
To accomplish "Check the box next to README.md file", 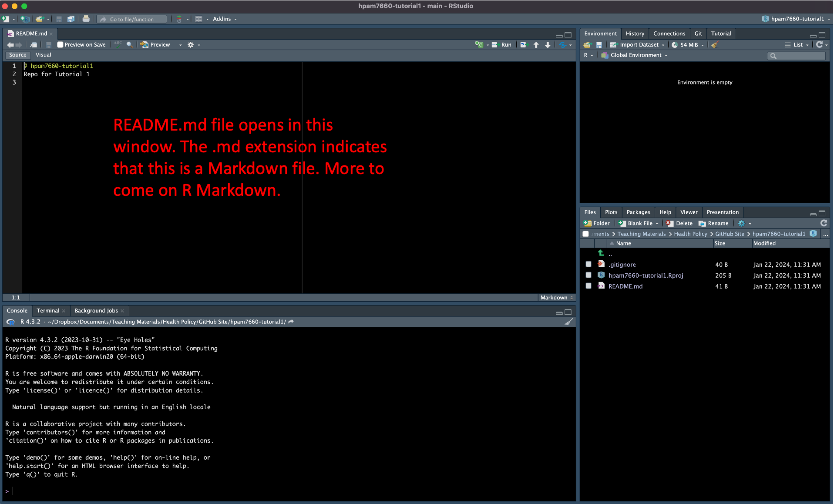I will [x=589, y=286].
